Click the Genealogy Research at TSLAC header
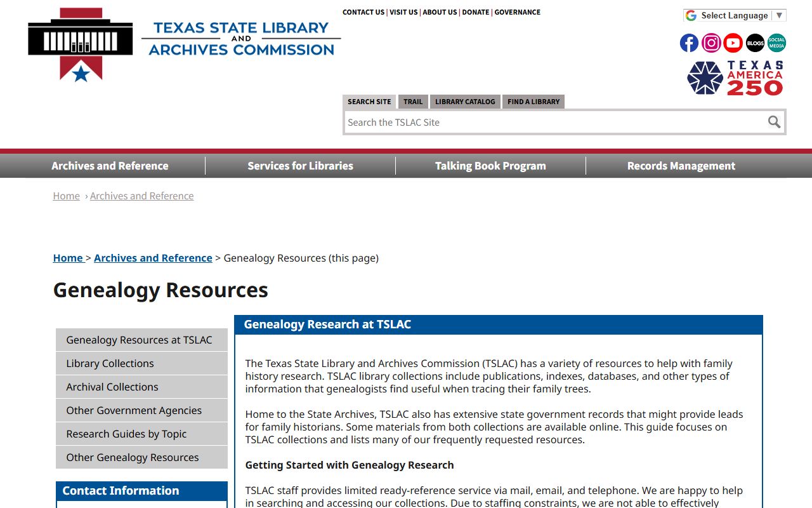This screenshot has height=508, width=812. [499, 324]
